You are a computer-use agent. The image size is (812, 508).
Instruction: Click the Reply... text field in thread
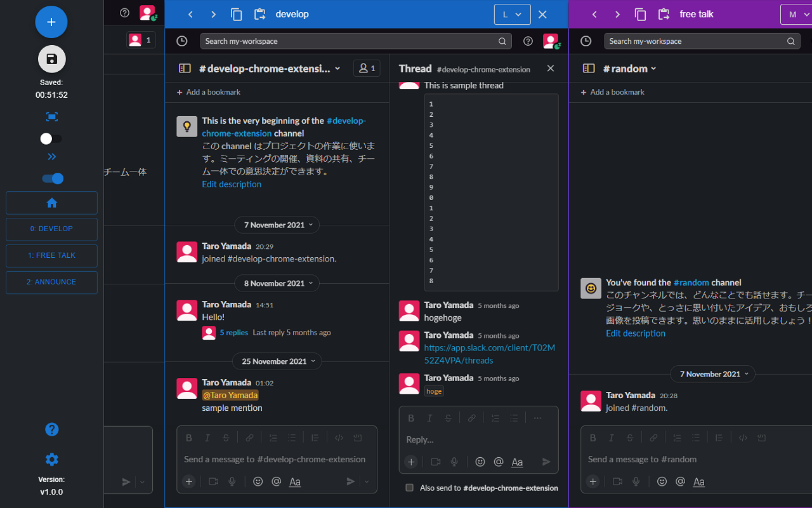click(479, 439)
